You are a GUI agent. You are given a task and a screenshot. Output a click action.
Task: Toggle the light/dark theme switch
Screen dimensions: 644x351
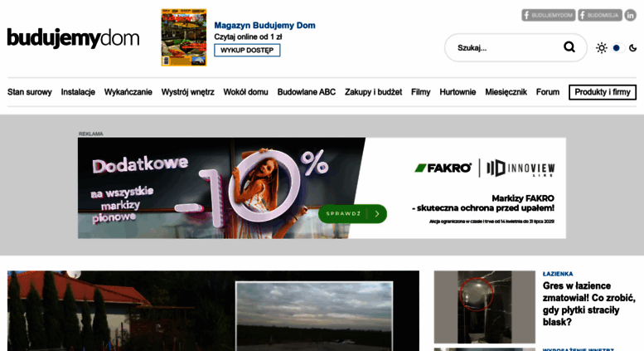(618, 48)
